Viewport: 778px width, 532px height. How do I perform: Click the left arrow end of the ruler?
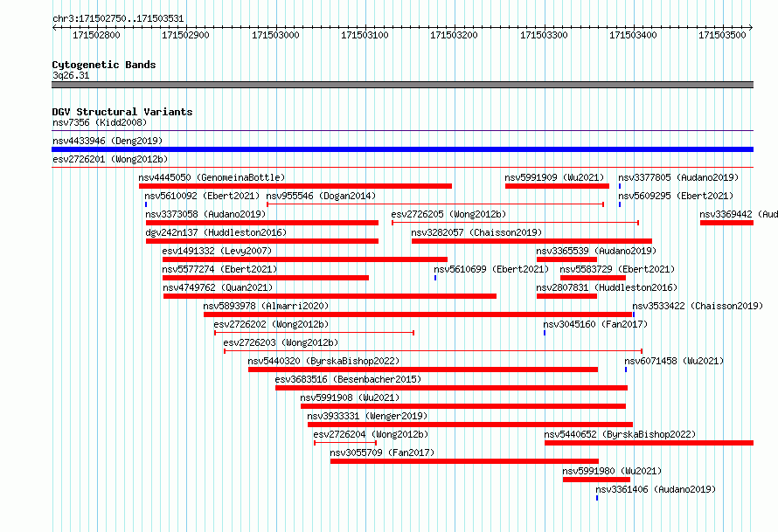tap(54, 28)
